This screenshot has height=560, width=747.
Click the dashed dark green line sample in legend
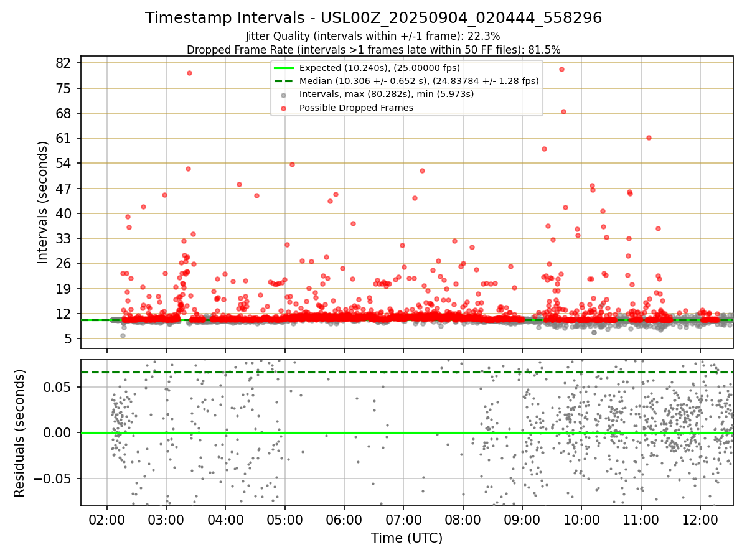283,81
